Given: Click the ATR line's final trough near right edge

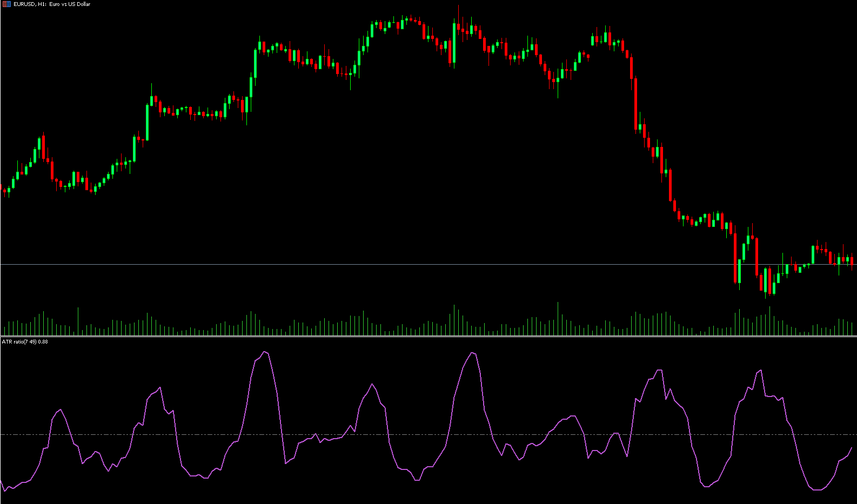Looking at the screenshot, I should click(817, 489).
